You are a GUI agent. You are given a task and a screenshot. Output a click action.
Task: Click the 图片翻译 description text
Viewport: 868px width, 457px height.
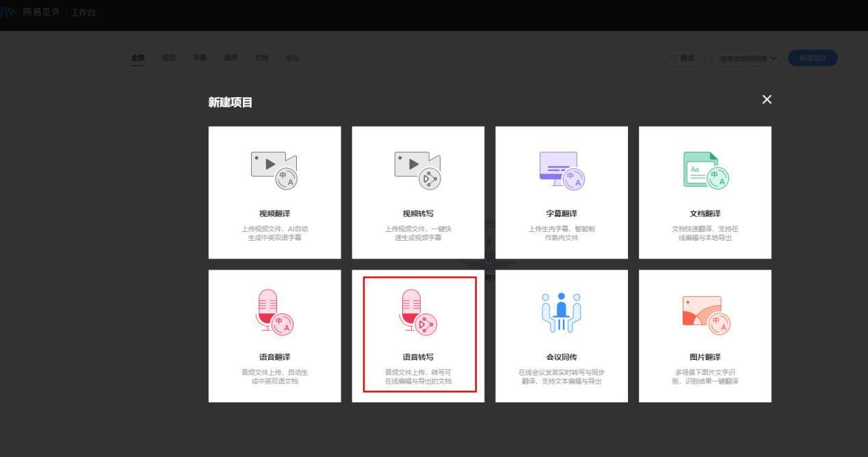click(705, 376)
